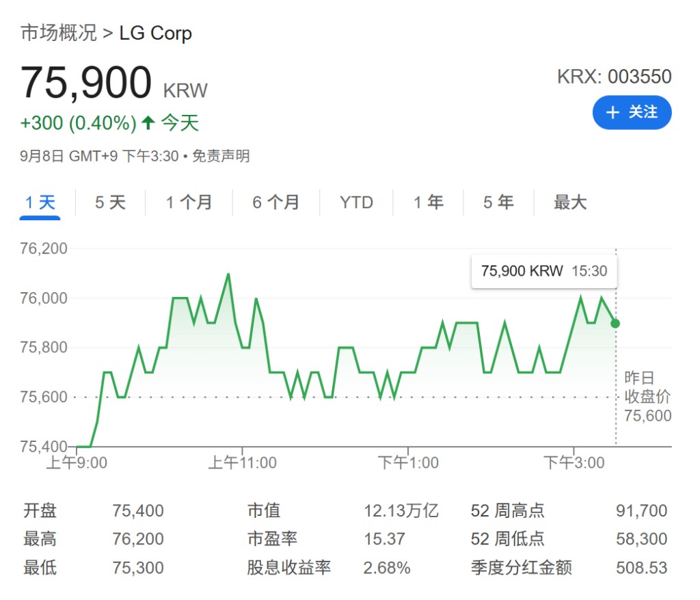The image size is (700, 600).
Task: Switch to the 1 年 tab
Action: click(429, 203)
